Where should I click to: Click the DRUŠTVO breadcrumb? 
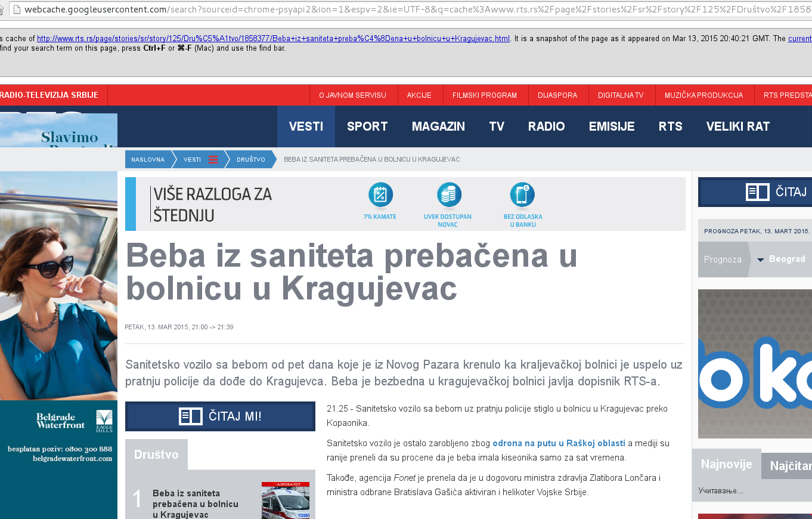251,159
